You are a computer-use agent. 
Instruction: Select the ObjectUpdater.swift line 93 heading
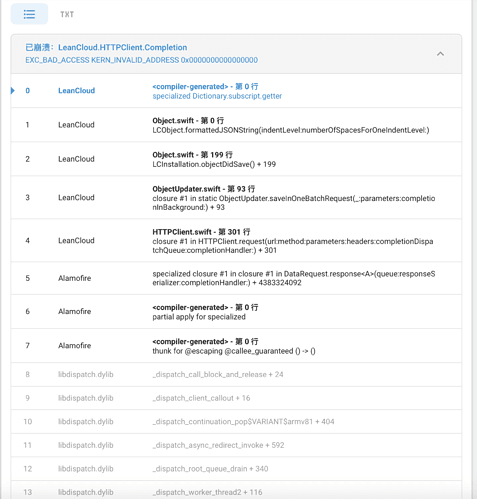pyautogui.click(x=204, y=189)
